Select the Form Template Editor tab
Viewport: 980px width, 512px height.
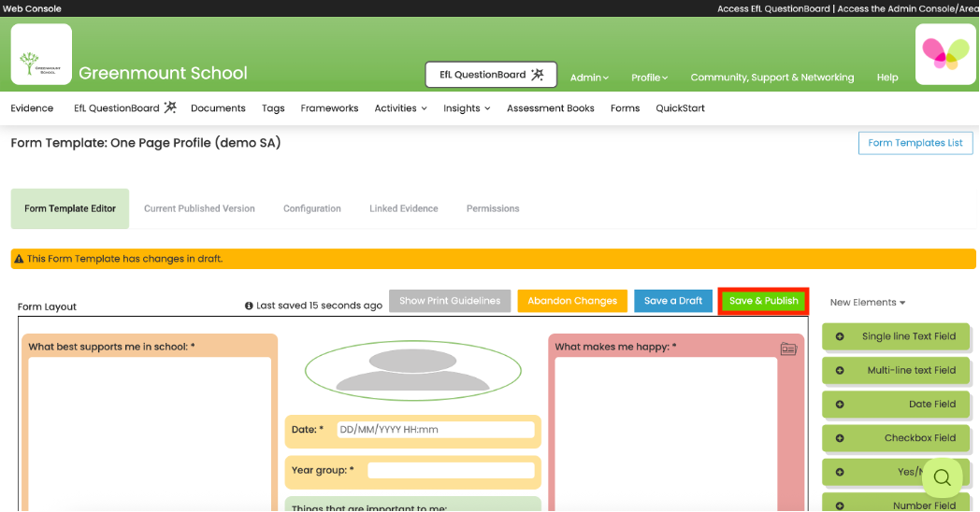tap(70, 208)
